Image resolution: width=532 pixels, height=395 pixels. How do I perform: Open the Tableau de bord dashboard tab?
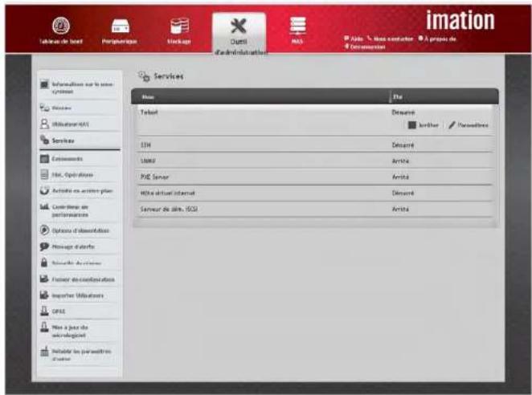61,31
